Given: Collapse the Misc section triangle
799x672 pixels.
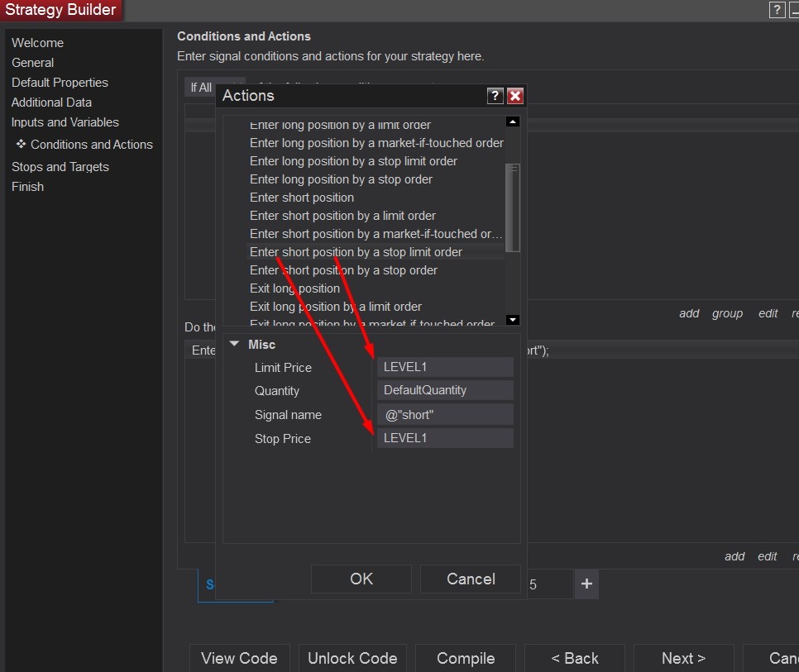Looking at the screenshot, I should tap(234, 344).
